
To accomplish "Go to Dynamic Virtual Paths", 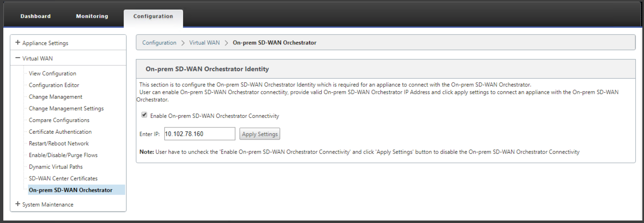I will click(56, 167).
